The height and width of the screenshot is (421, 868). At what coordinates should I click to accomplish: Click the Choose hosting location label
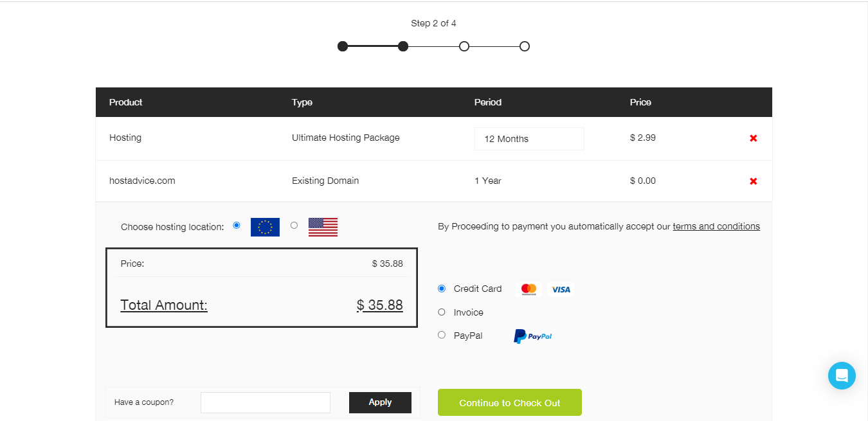tap(172, 227)
